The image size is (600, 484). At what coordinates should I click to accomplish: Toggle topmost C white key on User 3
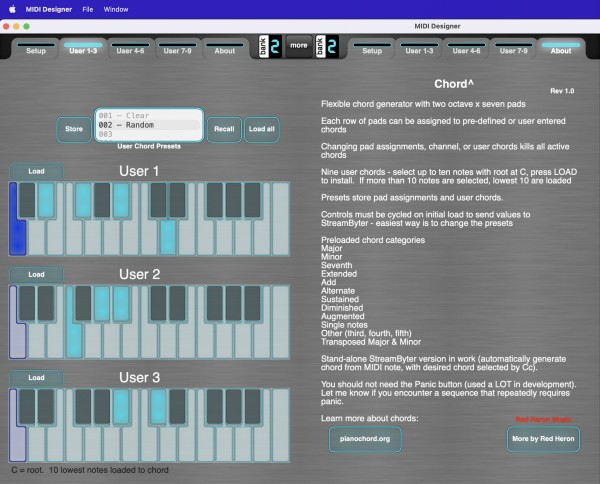point(280,425)
